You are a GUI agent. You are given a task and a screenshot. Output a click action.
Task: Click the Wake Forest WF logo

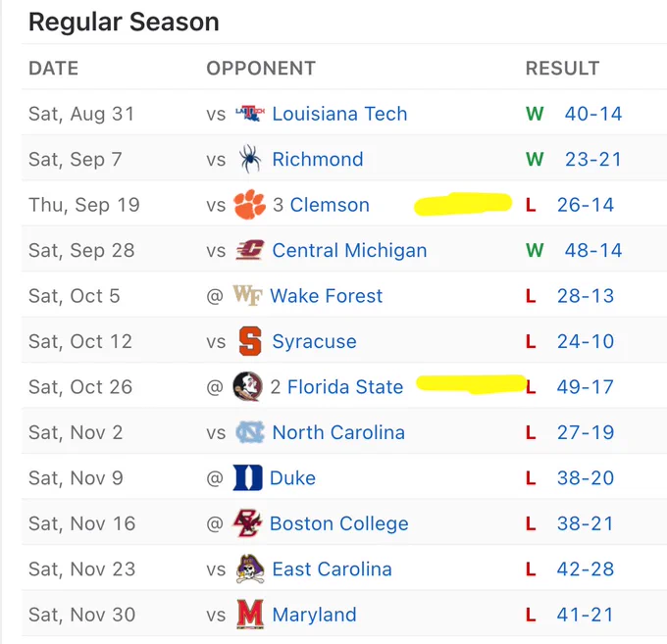tap(247, 295)
